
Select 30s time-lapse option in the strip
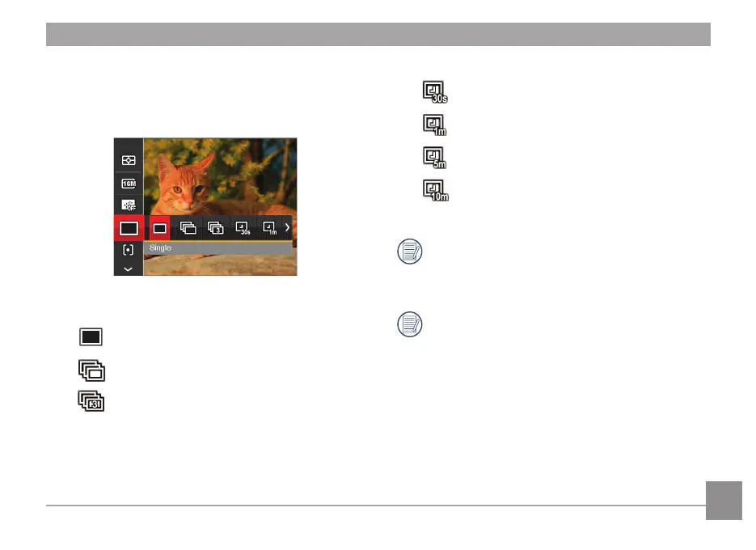pos(243,228)
